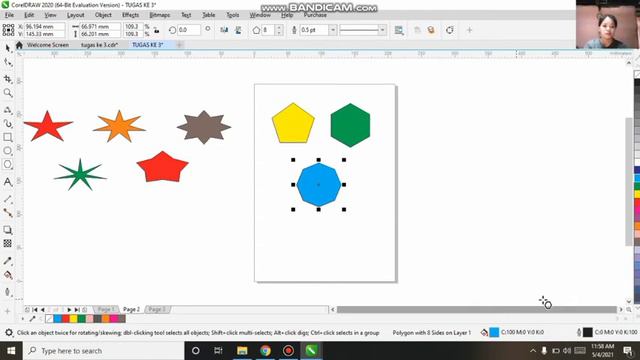This screenshot has height=360, width=640.
Task: Select the green hexagon on the page
Action: pyautogui.click(x=350, y=125)
